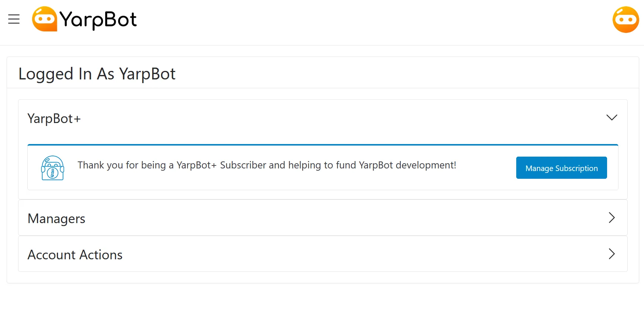Expand the Managers section
Viewport: 644px width, 328px height.
(x=322, y=218)
